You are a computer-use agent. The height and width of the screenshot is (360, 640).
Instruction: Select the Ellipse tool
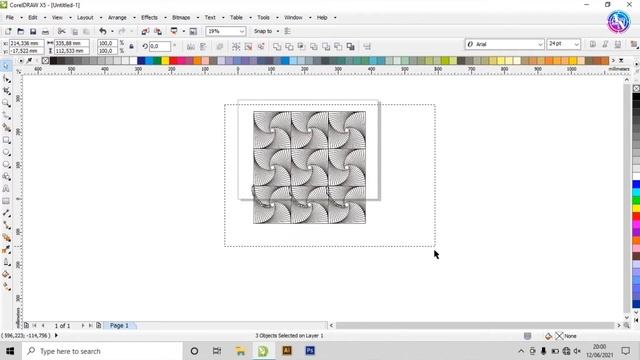tap(6, 152)
